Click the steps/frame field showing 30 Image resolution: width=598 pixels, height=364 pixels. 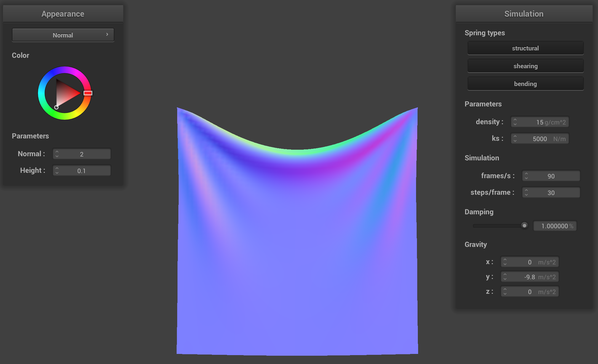[x=551, y=192]
